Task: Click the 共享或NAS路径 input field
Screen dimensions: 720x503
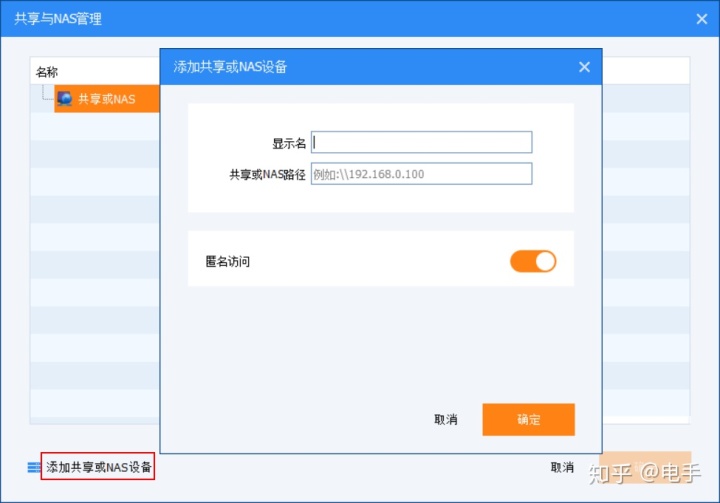Action: coord(422,174)
